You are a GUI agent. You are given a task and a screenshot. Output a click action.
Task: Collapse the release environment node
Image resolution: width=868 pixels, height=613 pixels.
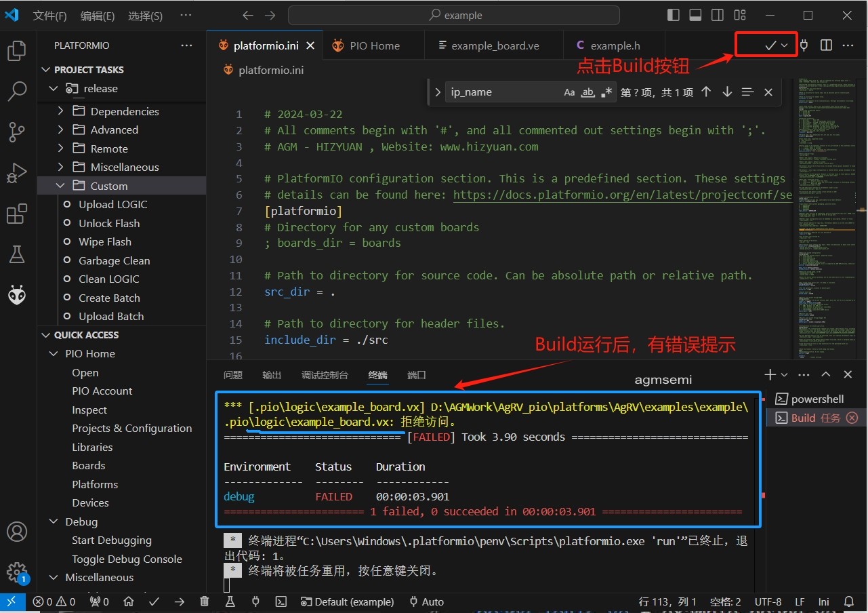pyautogui.click(x=54, y=89)
